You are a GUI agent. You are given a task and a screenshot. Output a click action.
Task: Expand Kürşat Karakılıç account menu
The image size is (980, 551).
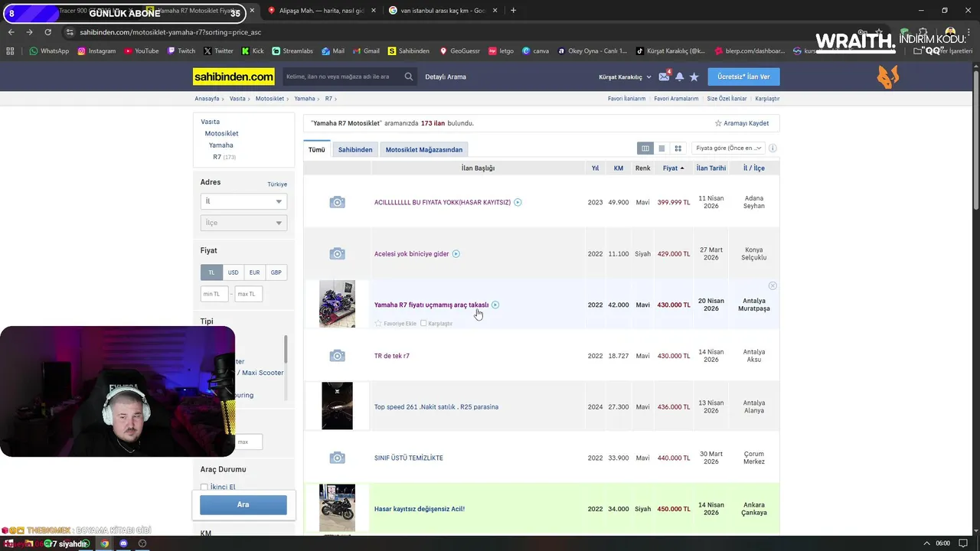point(625,77)
